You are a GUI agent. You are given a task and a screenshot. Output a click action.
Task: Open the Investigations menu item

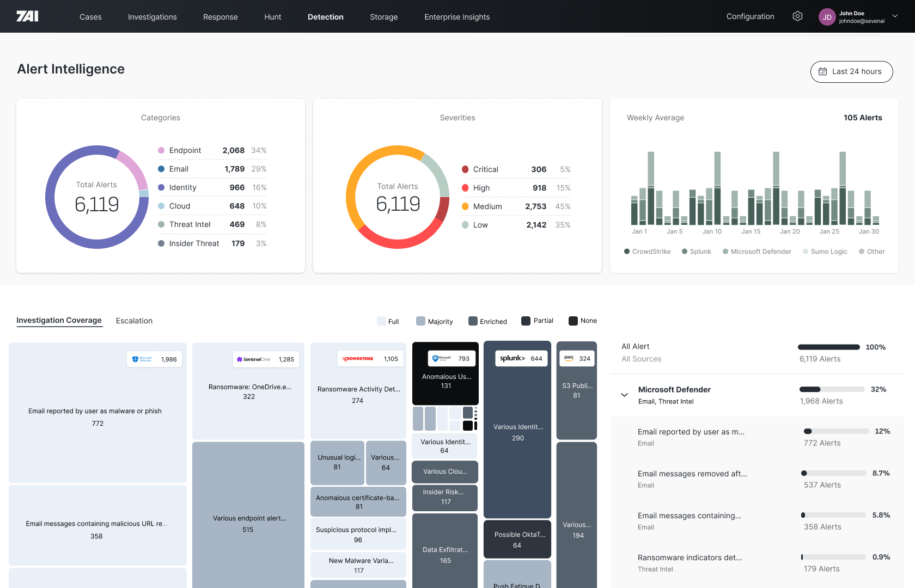coord(152,17)
